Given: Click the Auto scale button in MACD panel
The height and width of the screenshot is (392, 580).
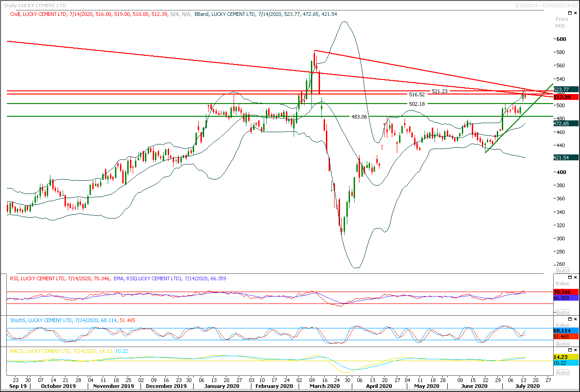Looking at the screenshot, I should pos(563,372).
